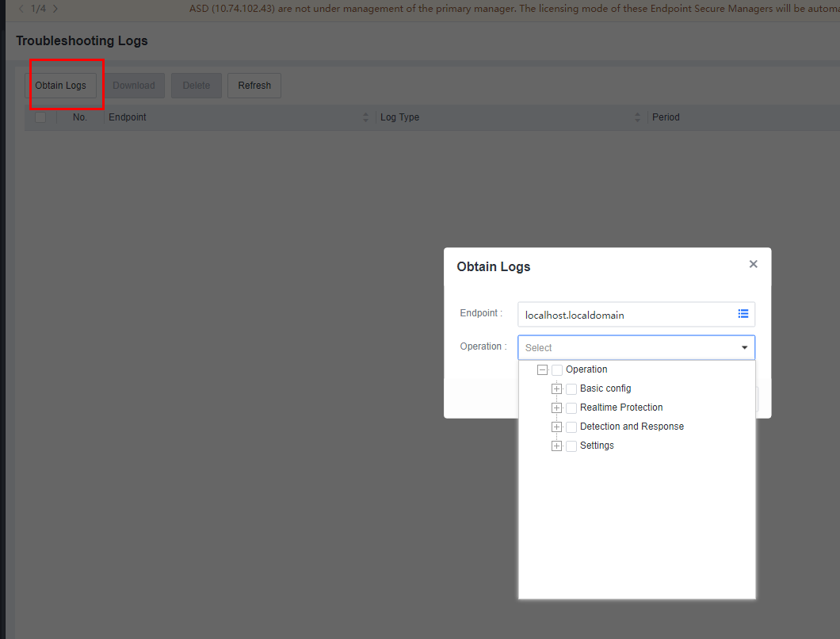The height and width of the screenshot is (639, 840).
Task: Check the Settings checkbox
Action: point(571,446)
